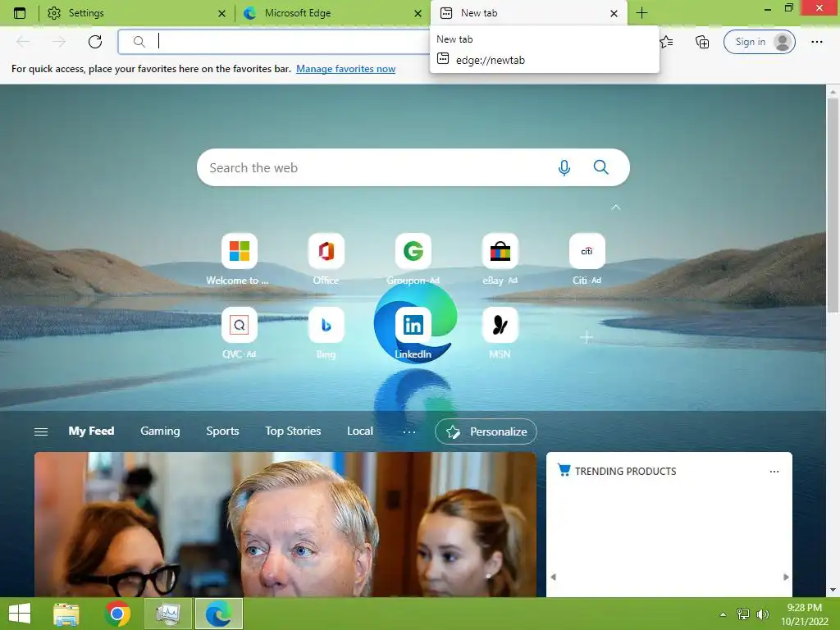Image resolution: width=840 pixels, height=630 pixels.
Task: Open the volume tray icon
Action: pos(762,614)
